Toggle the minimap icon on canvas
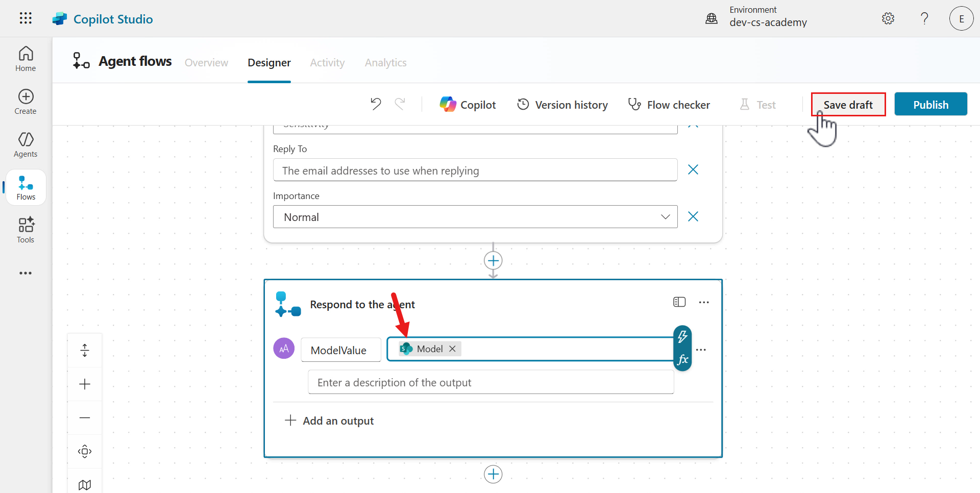 coord(85,484)
